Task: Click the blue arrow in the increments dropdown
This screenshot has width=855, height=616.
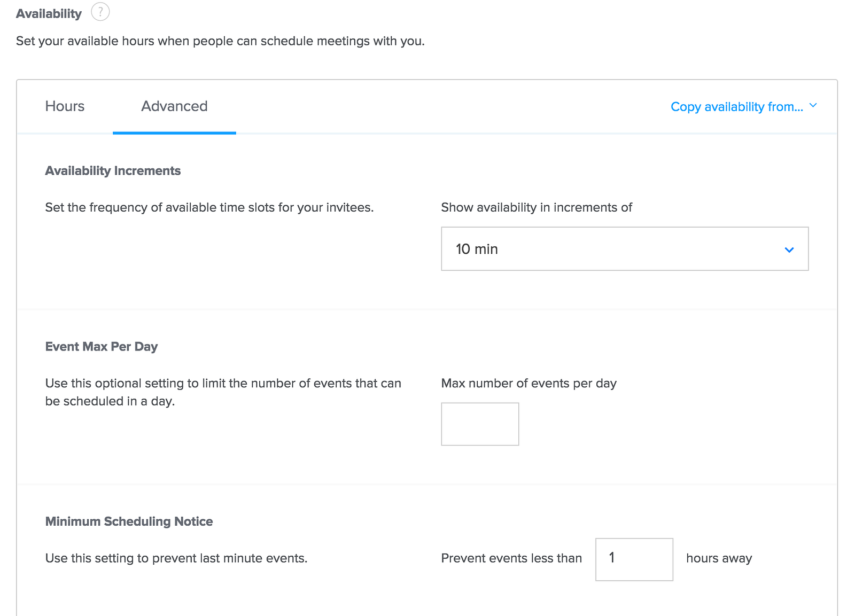Action: [x=789, y=249]
